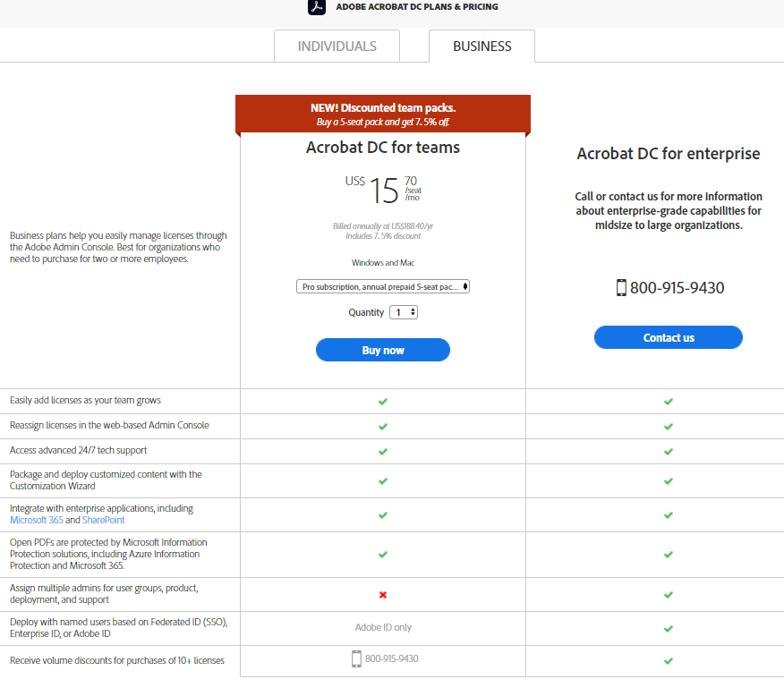
Task: Click enterprise checkmark for 24/7 tech support
Action: [669, 451]
